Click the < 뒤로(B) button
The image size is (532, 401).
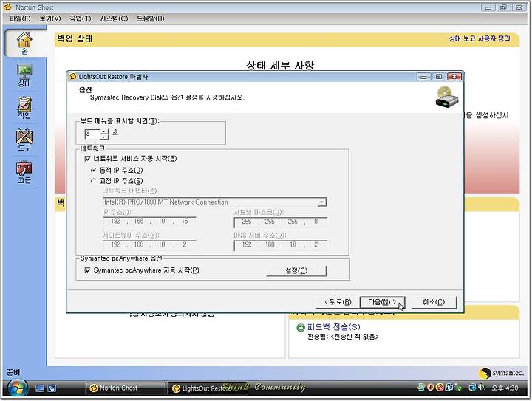pyautogui.click(x=338, y=302)
